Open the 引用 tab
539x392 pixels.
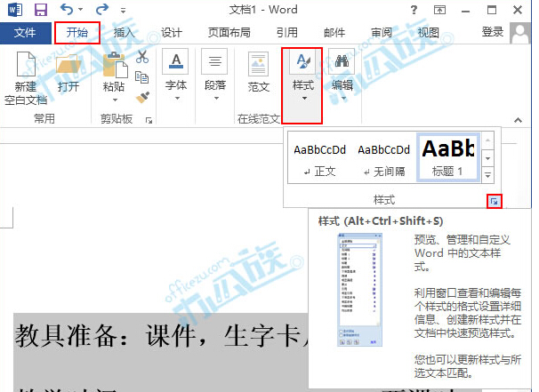287,33
